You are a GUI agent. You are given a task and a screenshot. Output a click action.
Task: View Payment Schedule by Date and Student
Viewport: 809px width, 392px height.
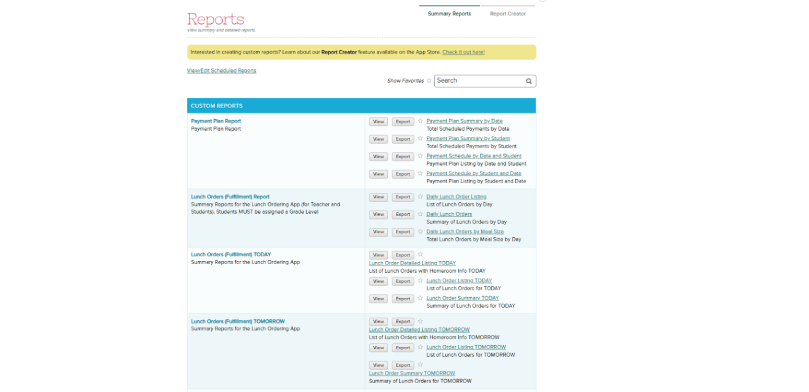click(378, 157)
